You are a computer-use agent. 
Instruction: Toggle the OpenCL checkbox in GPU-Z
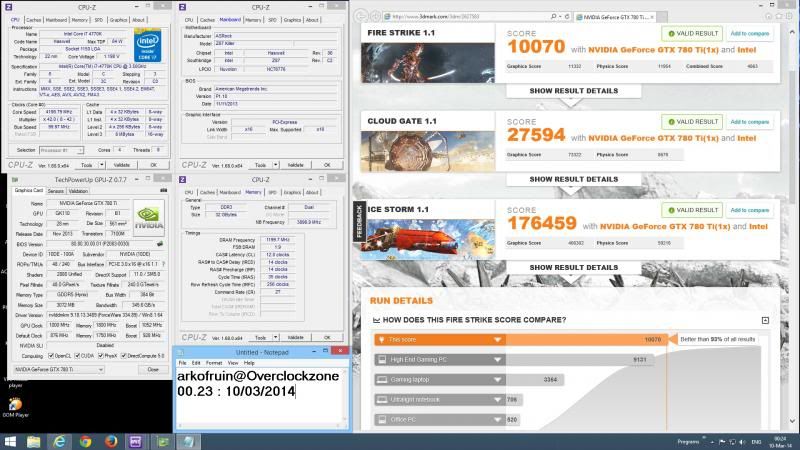[x=53, y=355]
